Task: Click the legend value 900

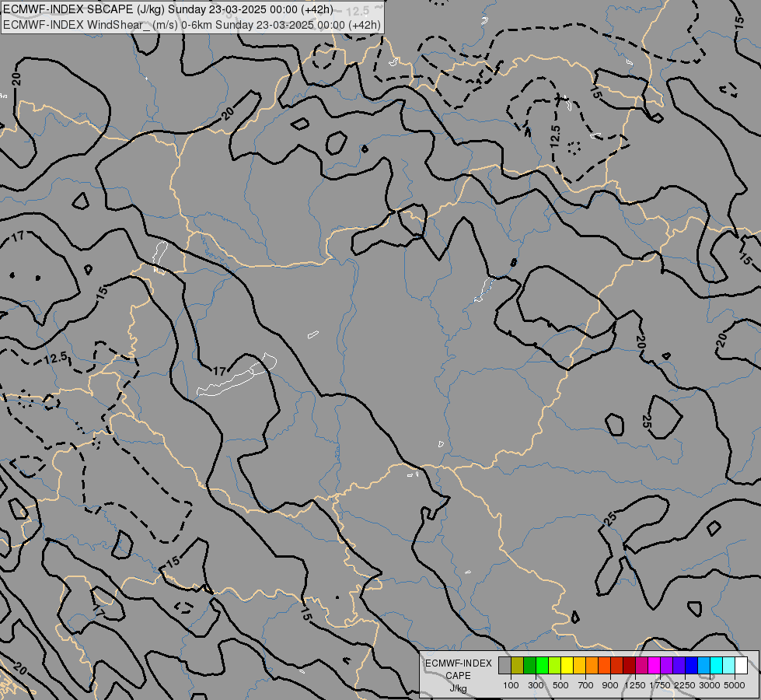Action: pos(610,685)
